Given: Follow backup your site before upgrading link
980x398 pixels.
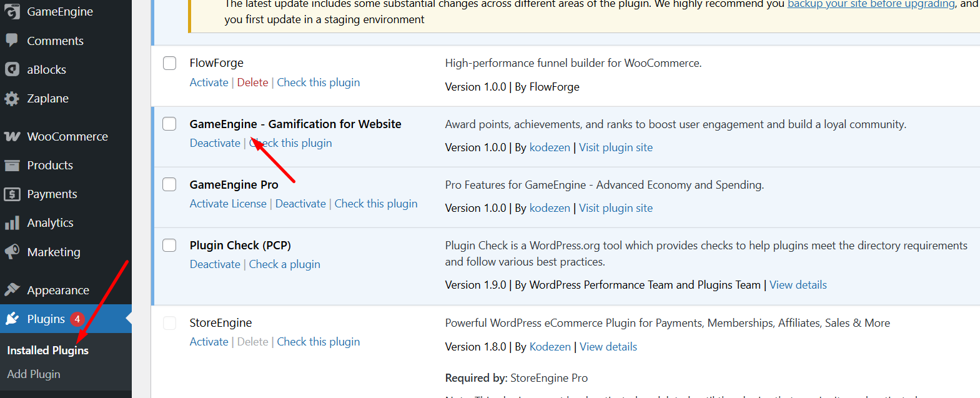Looking at the screenshot, I should (871, 4).
